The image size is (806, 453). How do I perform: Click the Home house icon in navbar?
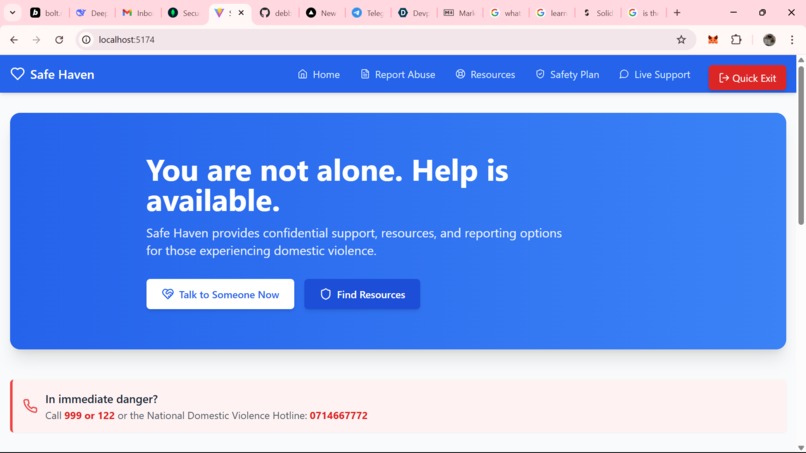[x=302, y=74]
